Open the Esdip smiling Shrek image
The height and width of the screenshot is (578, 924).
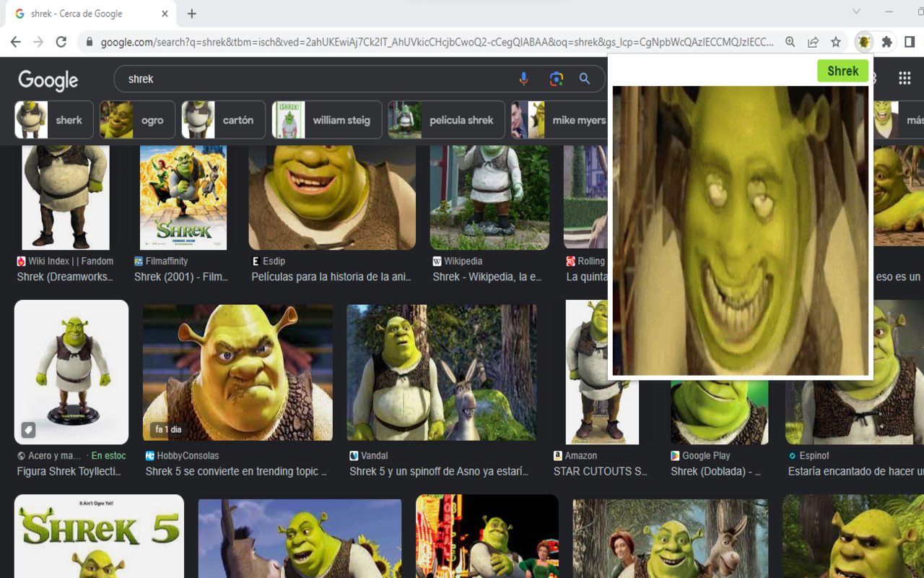(332, 197)
